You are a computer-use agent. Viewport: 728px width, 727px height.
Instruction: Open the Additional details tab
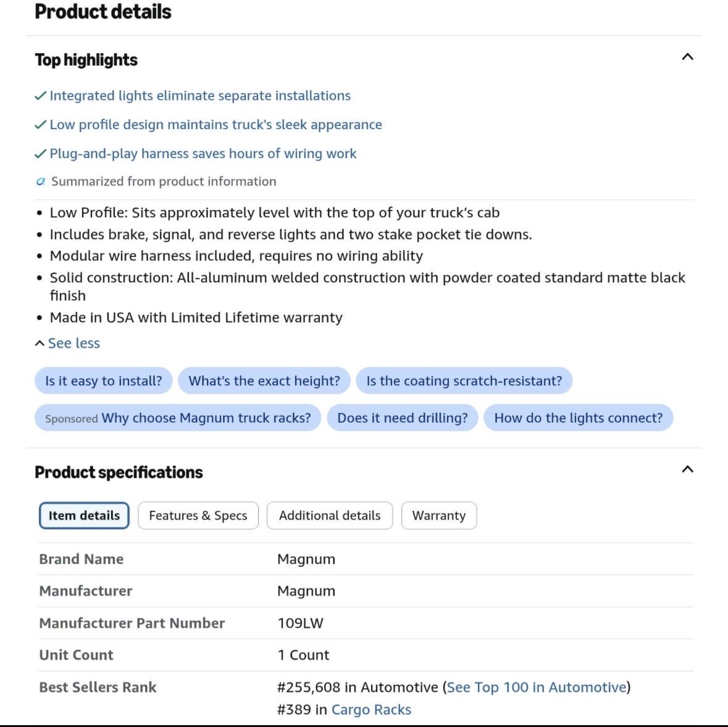tap(330, 515)
